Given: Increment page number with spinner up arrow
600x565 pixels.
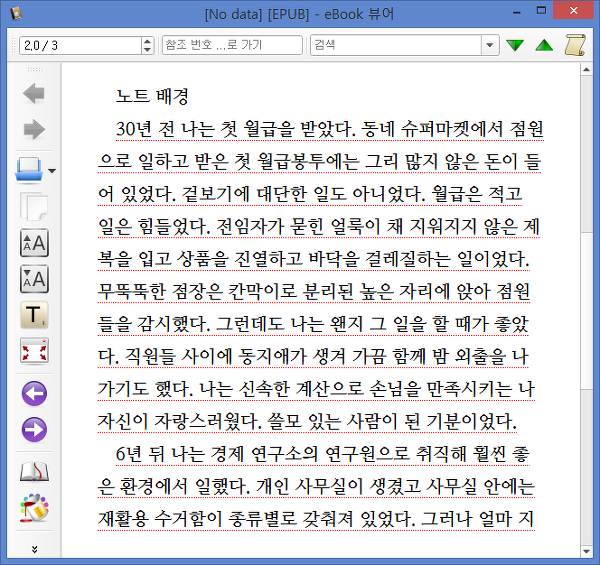Looking at the screenshot, I should click(x=147, y=41).
